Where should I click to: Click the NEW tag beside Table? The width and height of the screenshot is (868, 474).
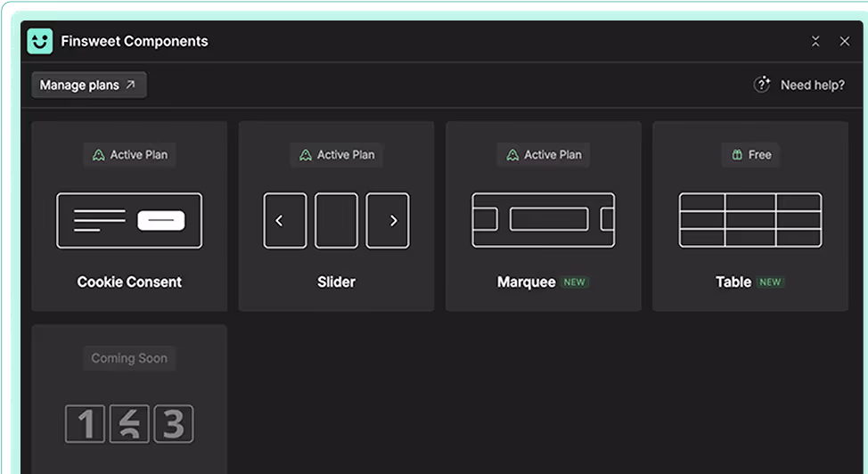[x=770, y=282]
